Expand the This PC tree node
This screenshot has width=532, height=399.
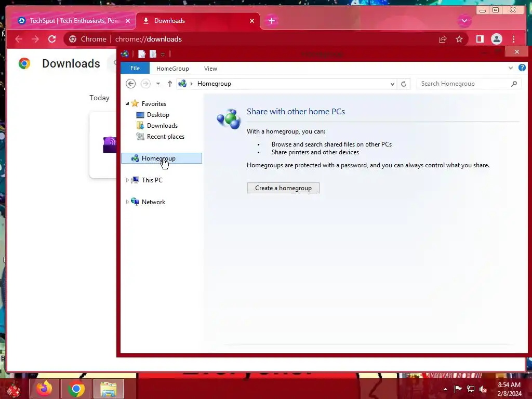[127, 180]
